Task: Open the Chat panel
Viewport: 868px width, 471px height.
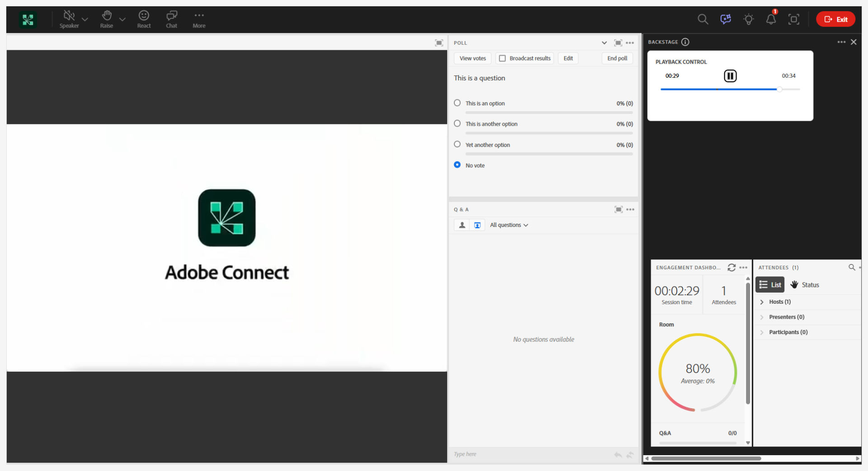Action: click(x=171, y=19)
